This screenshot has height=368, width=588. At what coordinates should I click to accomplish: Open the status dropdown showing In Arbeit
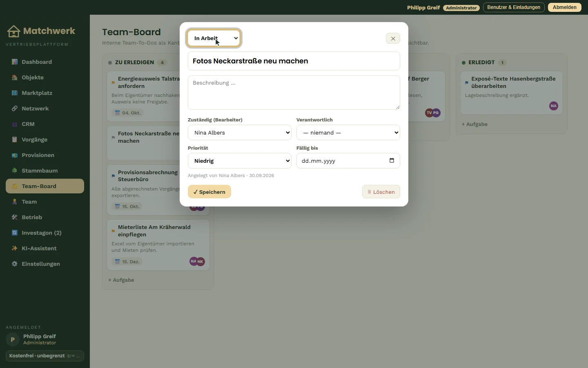point(214,38)
